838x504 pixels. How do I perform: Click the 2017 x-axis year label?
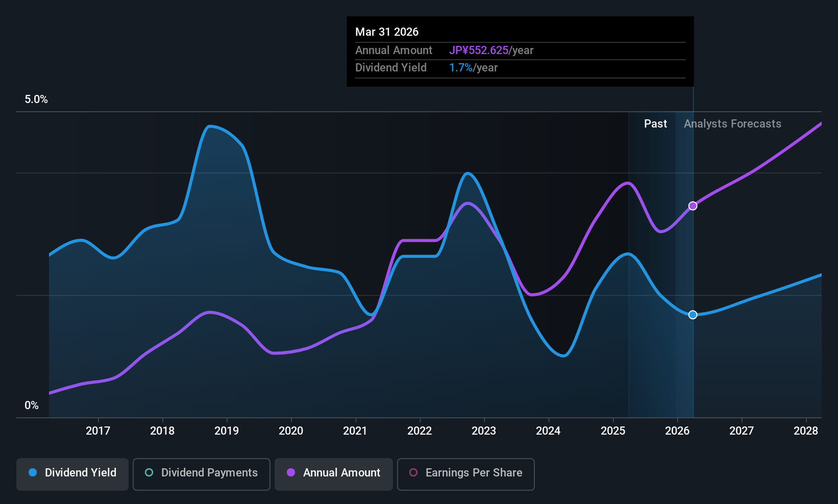(98, 431)
